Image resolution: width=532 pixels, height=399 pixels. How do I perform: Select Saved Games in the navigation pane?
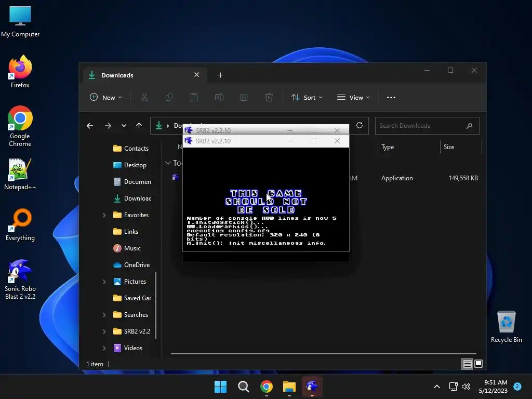click(x=131, y=298)
